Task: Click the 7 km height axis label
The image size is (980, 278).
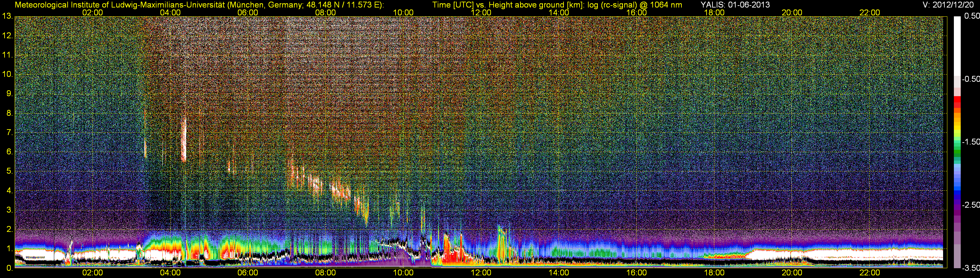Action: tap(9, 132)
